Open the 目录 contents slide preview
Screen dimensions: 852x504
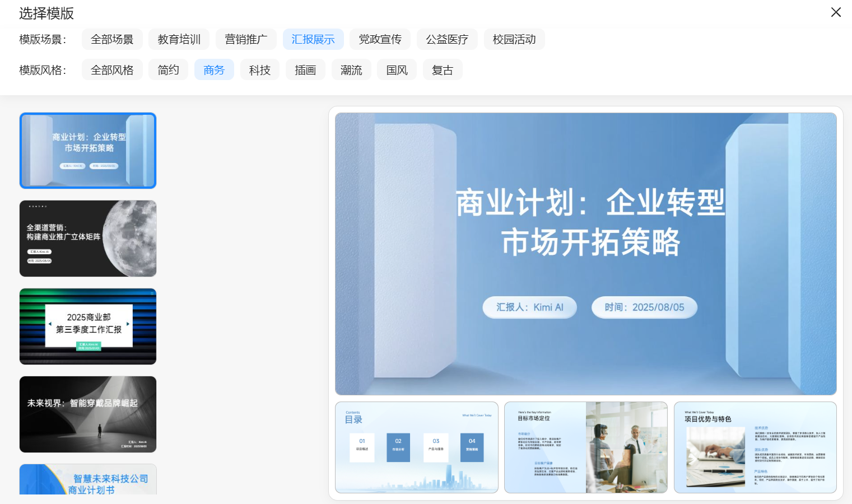[417, 447]
